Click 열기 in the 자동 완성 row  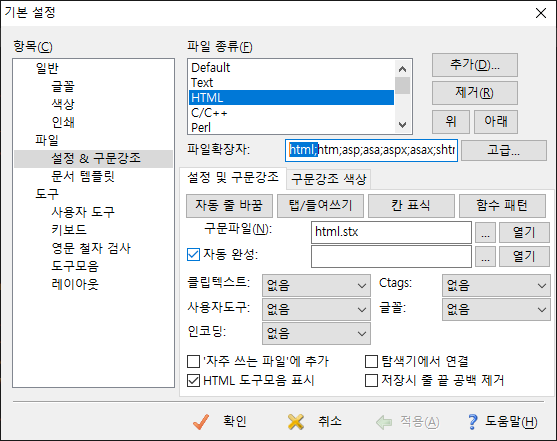click(524, 257)
